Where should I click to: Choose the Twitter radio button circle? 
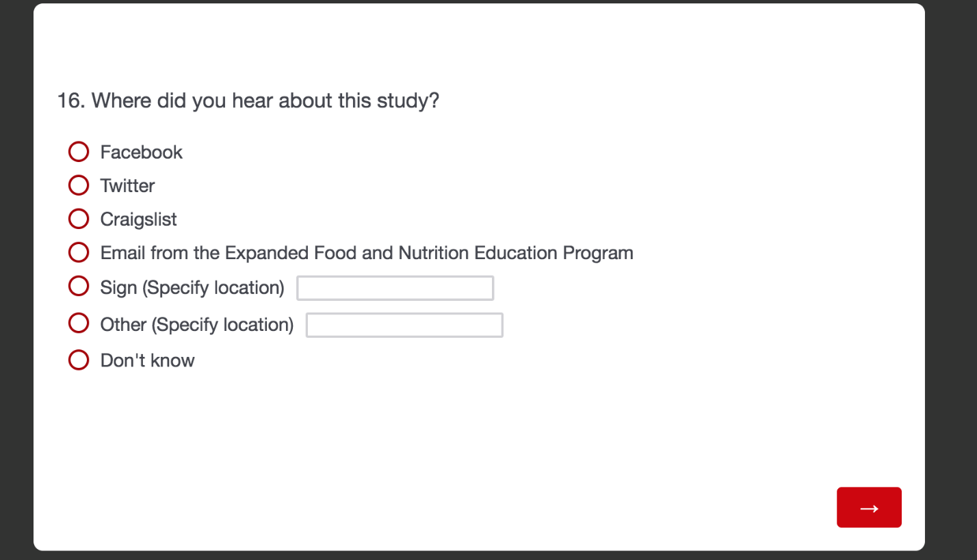(79, 185)
